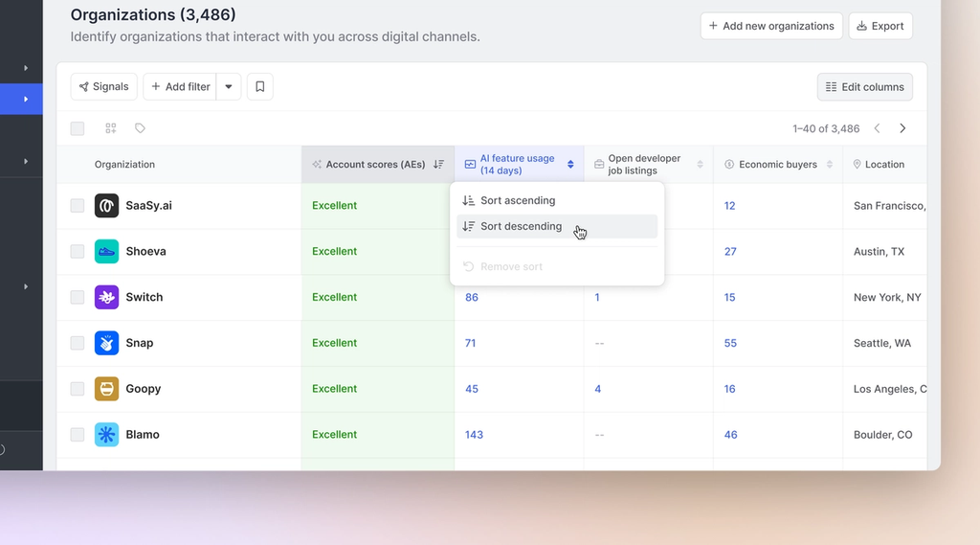Go to the next page of results
Viewport: 980px width, 545px height.
pos(902,128)
